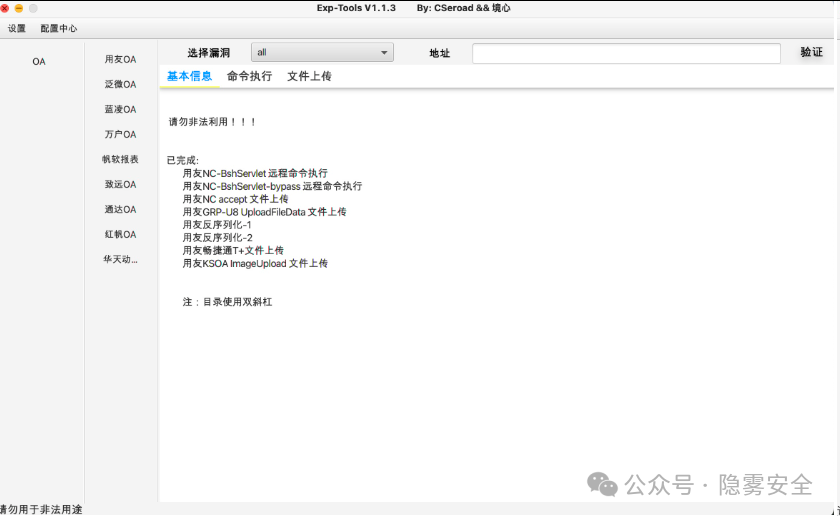
Task: Click 用友畅捷通T+文件上传 line
Action: pos(233,251)
